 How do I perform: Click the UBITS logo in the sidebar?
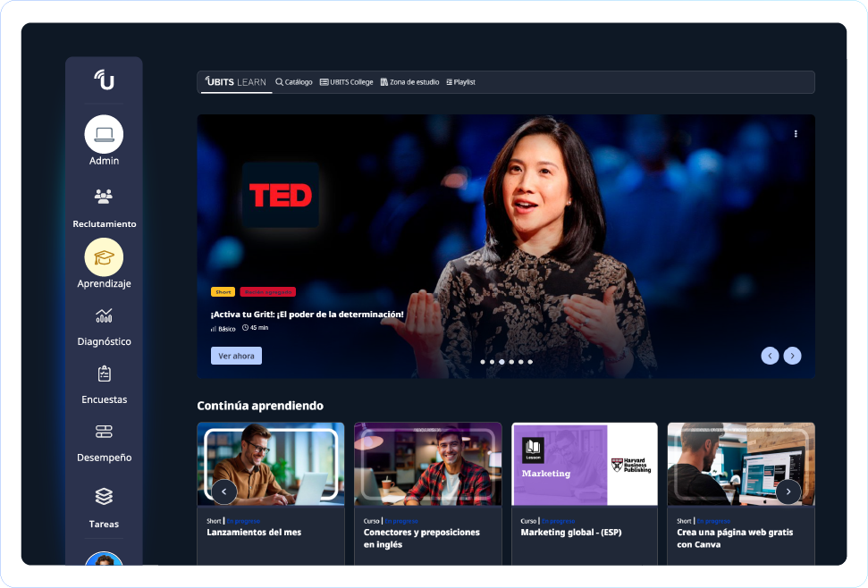point(104,80)
